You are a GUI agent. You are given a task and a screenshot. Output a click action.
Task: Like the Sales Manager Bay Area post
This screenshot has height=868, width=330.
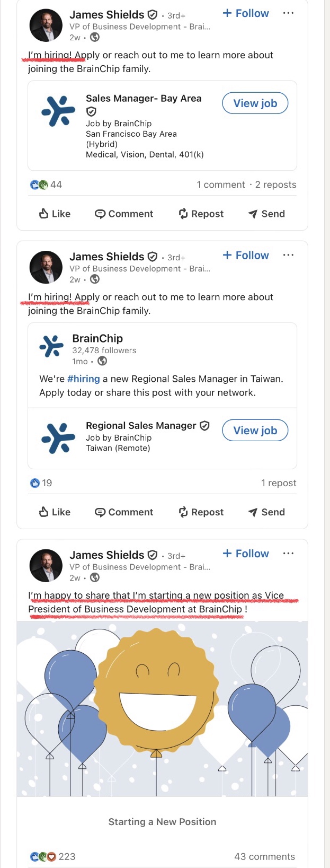point(55,214)
